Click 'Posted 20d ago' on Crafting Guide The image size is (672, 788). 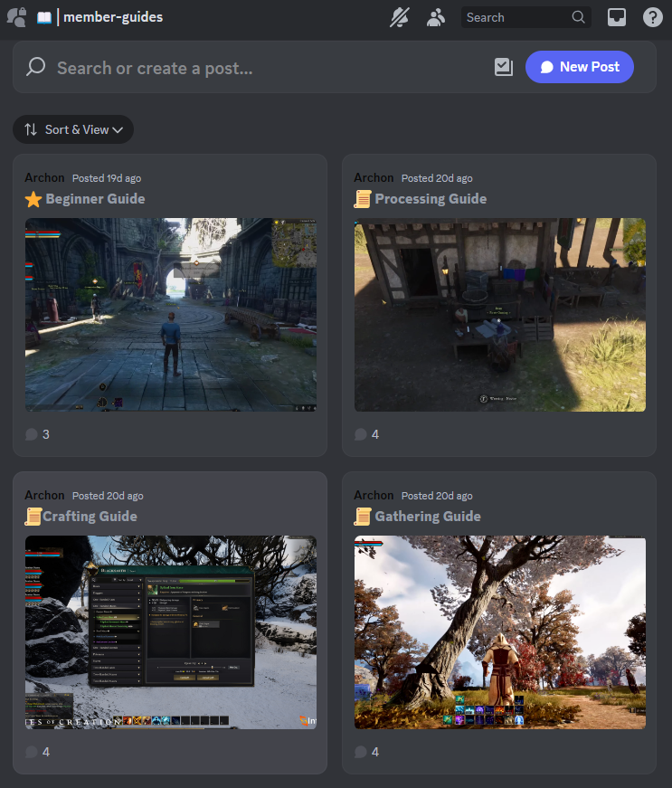pos(108,496)
